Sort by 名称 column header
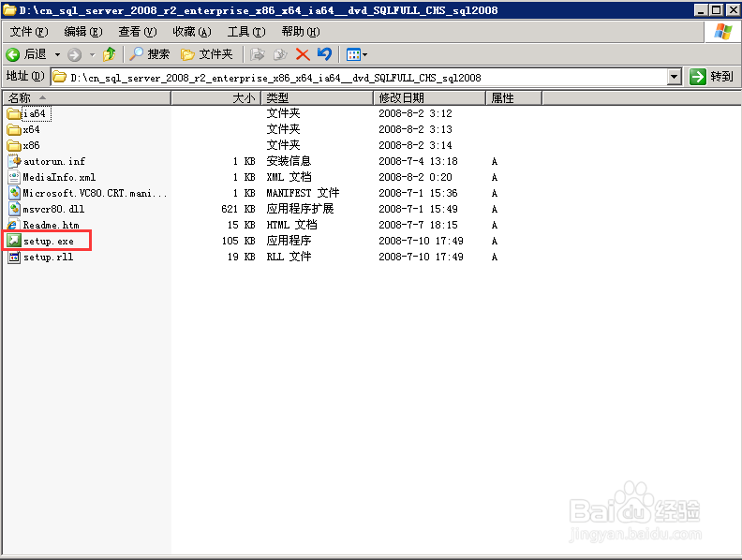The height and width of the screenshot is (560, 742). (87, 98)
